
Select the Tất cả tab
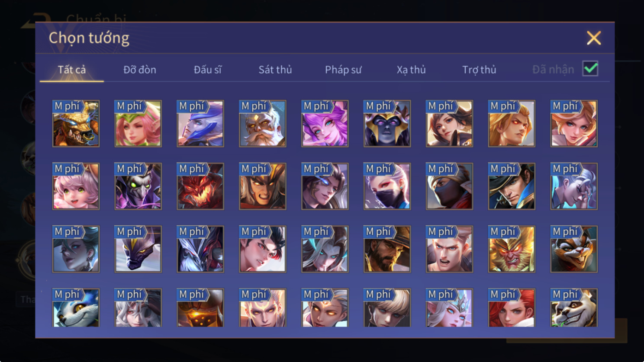point(72,70)
